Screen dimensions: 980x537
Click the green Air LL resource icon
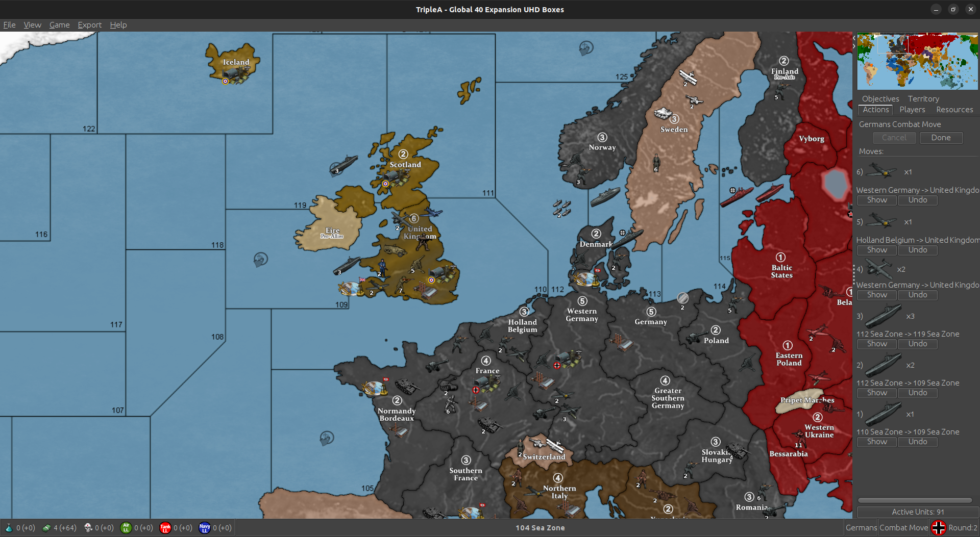126,528
